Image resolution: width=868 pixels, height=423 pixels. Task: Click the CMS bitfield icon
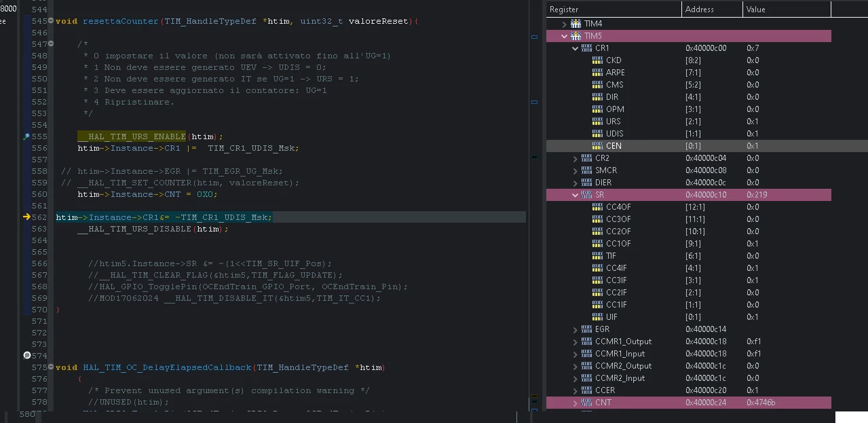point(597,85)
